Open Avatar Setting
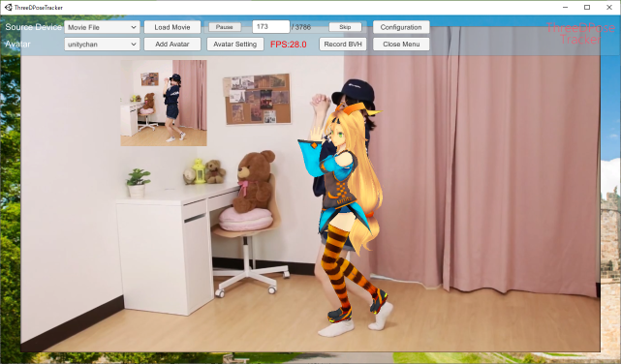The image size is (621, 364). pyautogui.click(x=234, y=44)
